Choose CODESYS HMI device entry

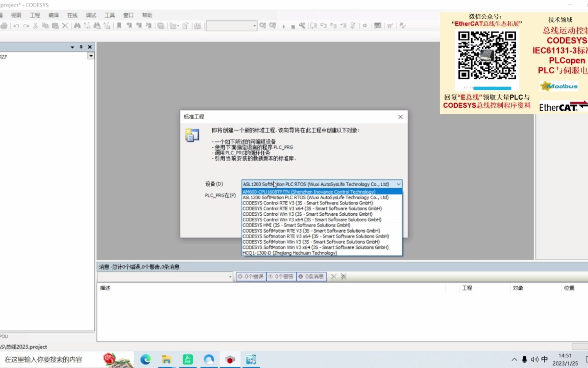[322, 225]
